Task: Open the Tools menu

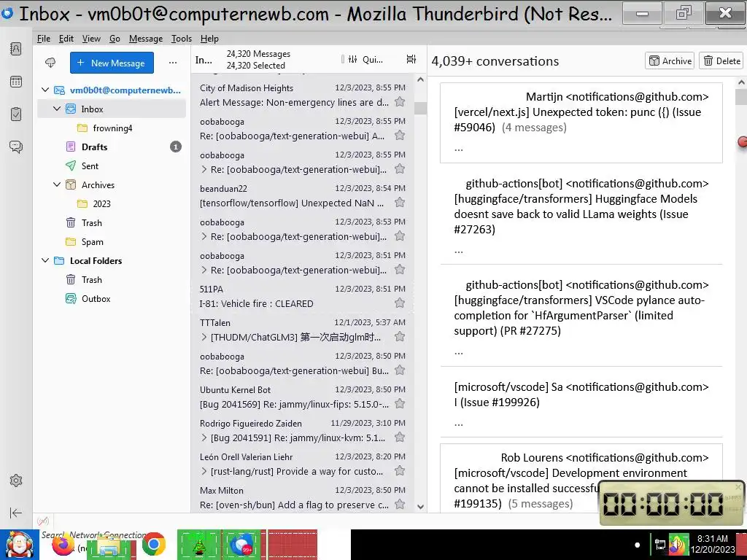Action: 182,39
